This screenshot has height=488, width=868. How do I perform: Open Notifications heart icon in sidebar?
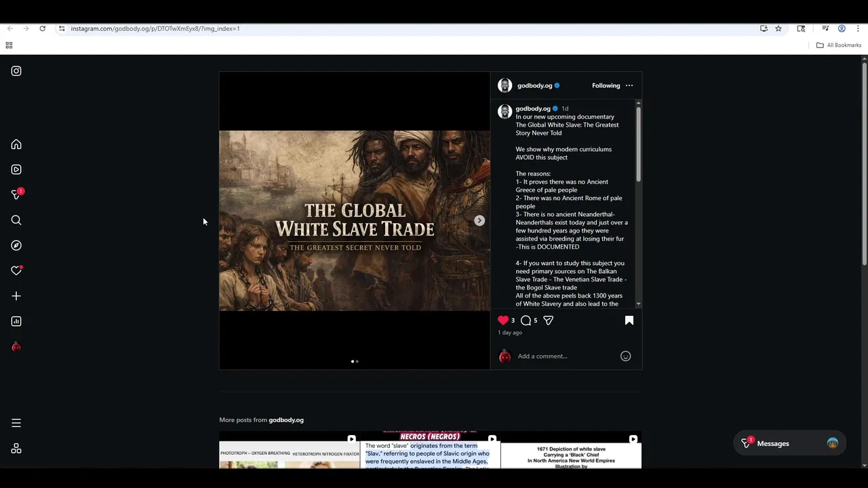pyautogui.click(x=16, y=270)
